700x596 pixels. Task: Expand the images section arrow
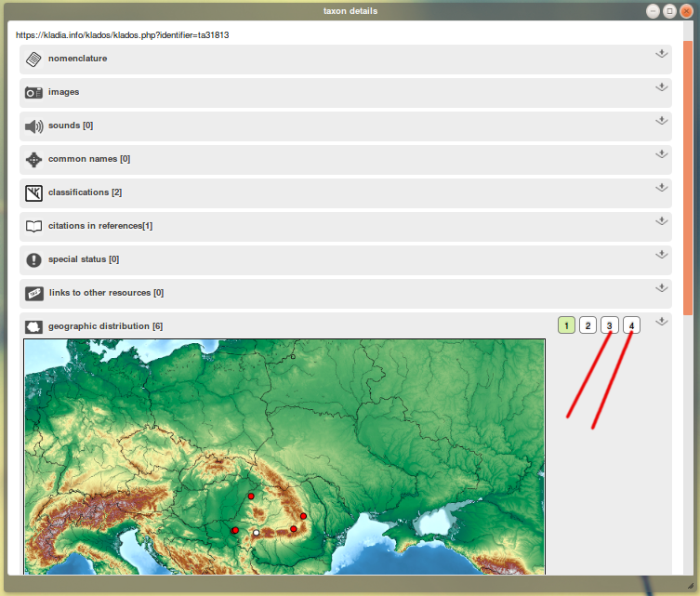click(x=661, y=87)
